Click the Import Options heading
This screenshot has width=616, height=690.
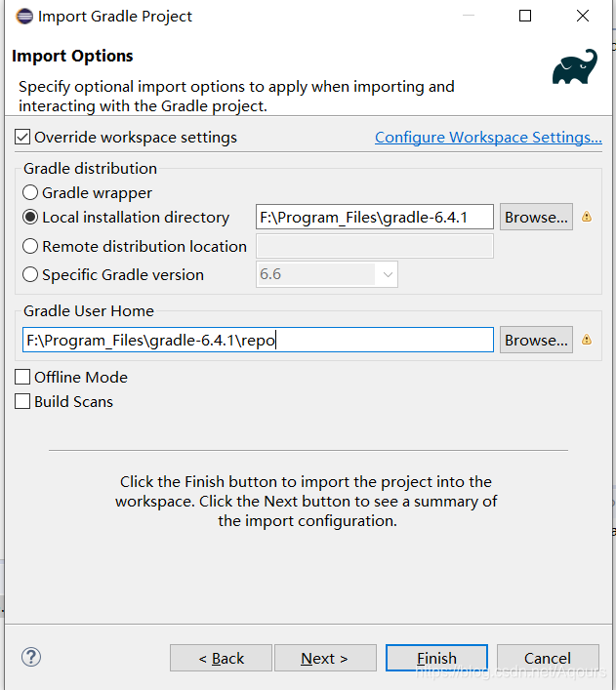pos(72,56)
